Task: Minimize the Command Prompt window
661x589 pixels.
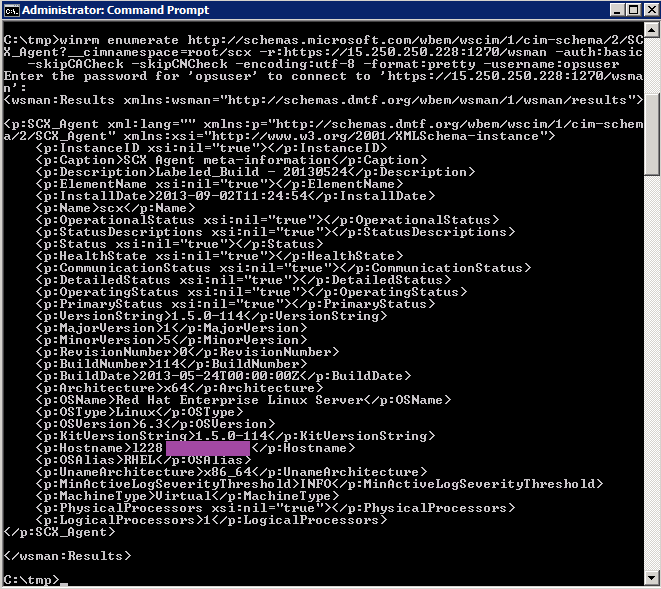Action: pos(617,10)
